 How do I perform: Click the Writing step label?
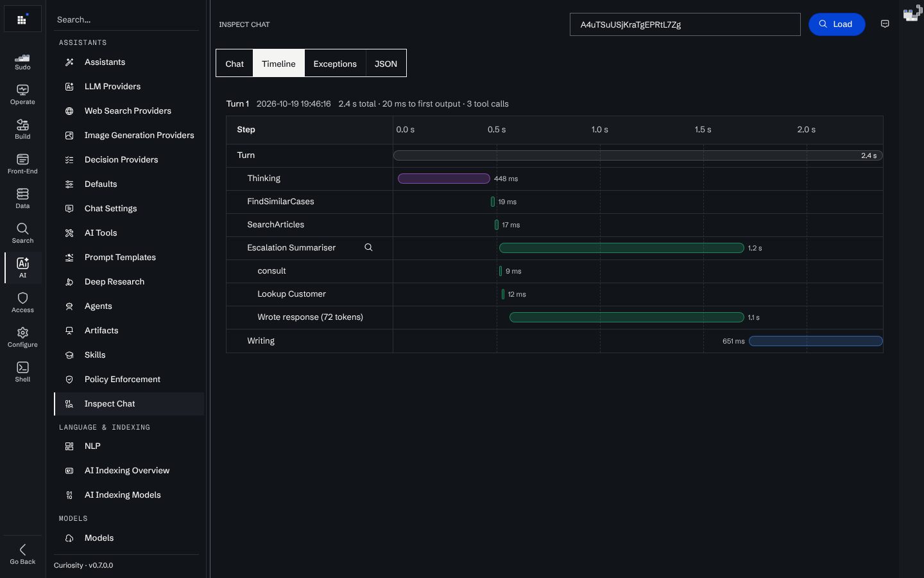click(x=261, y=341)
